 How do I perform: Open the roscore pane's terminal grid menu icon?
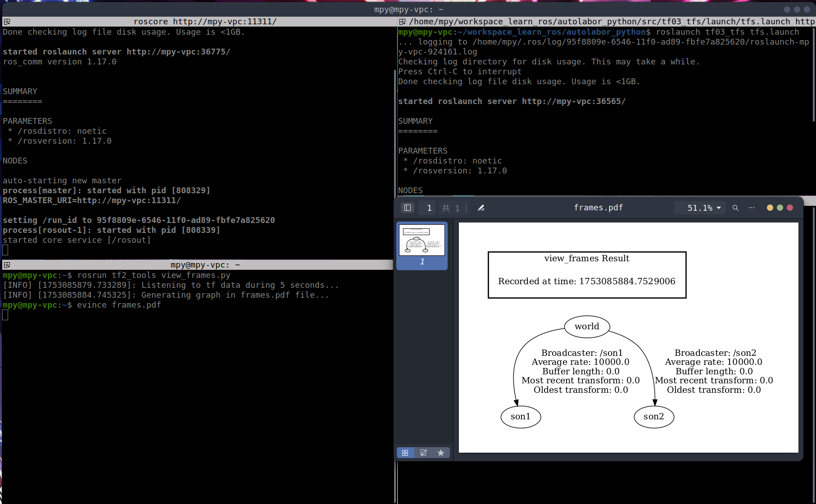[7, 22]
